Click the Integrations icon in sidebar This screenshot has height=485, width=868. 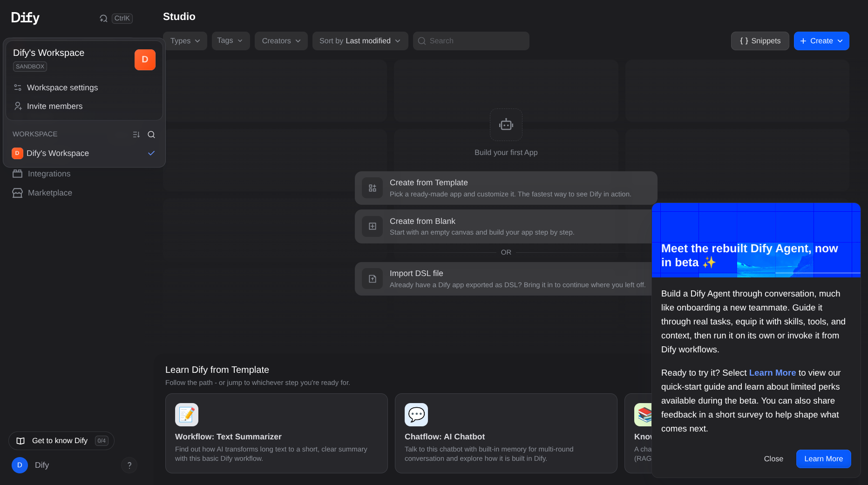point(17,174)
